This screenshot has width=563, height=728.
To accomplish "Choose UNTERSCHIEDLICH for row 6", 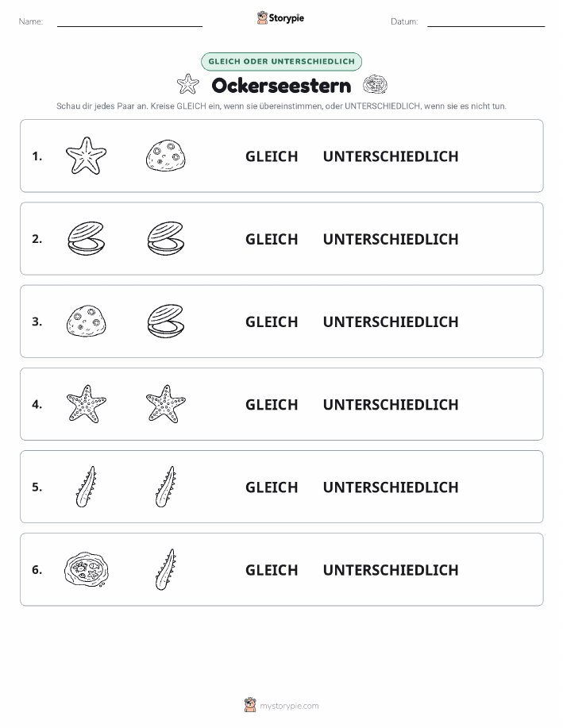I will [x=391, y=570].
